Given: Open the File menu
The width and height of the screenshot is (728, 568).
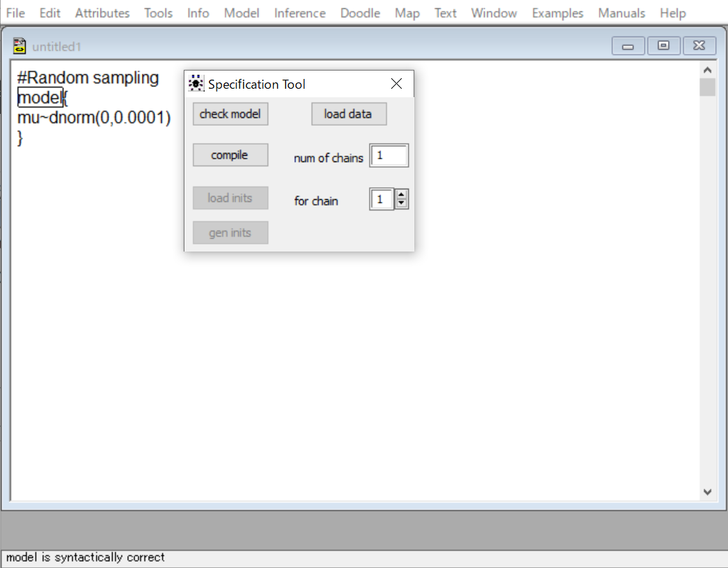Looking at the screenshot, I should tap(15, 13).
